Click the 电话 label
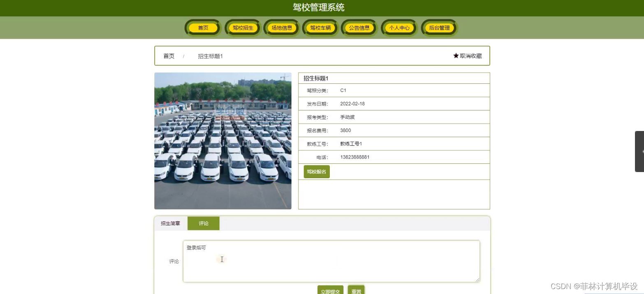The height and width of the screenshot is (294, 644). click(322, 157)
